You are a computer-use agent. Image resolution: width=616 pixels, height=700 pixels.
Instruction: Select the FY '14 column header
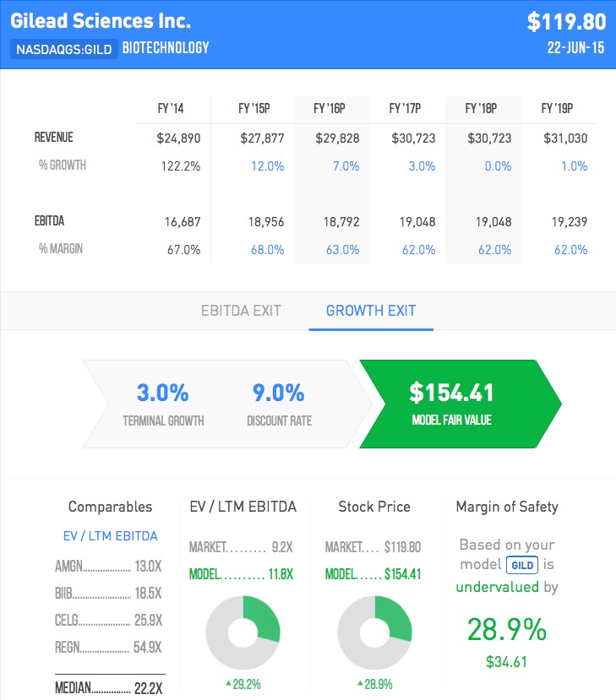171,108
